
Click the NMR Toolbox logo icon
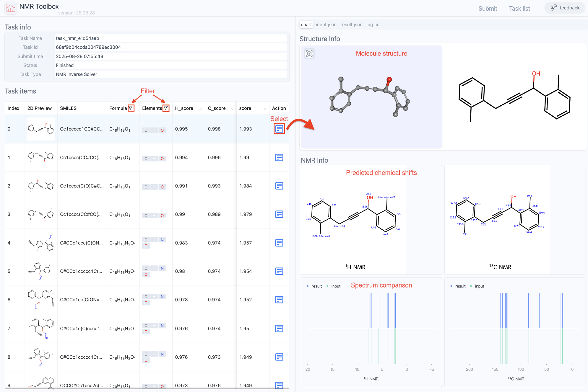pyautogui.click(x=11, y=8)
